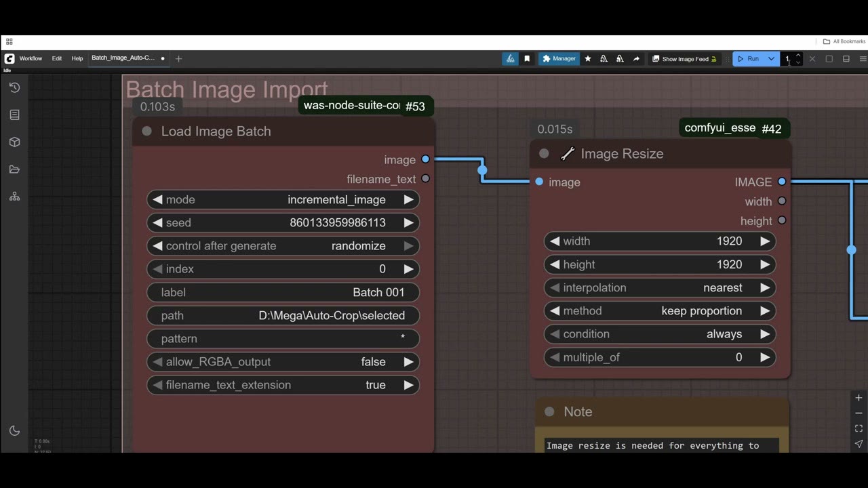Collapse the Image Resize node dot

544,154
